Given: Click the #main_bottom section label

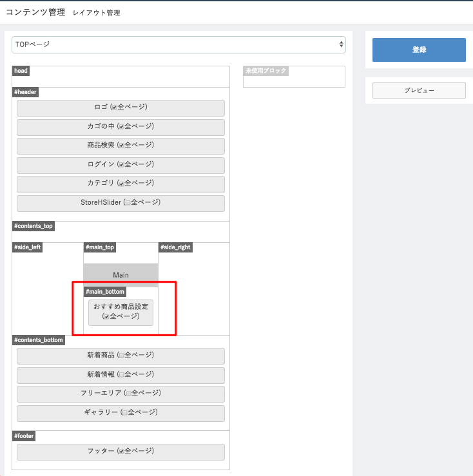Looking at the screenshot, I should coord(105,292).
